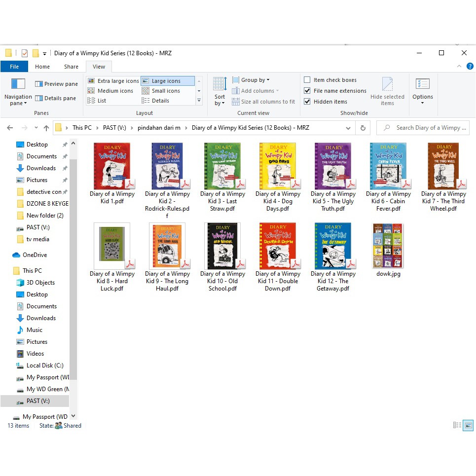Expand the layout gallery more arrow
The width and height of the screenshot is (476, 476).
pos(199,101)
